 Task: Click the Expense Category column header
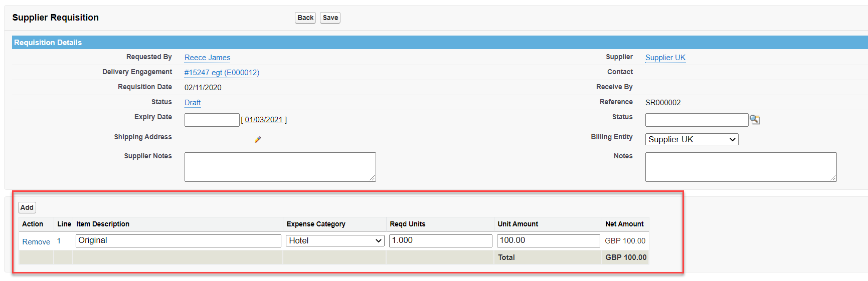tap(316, 224)
